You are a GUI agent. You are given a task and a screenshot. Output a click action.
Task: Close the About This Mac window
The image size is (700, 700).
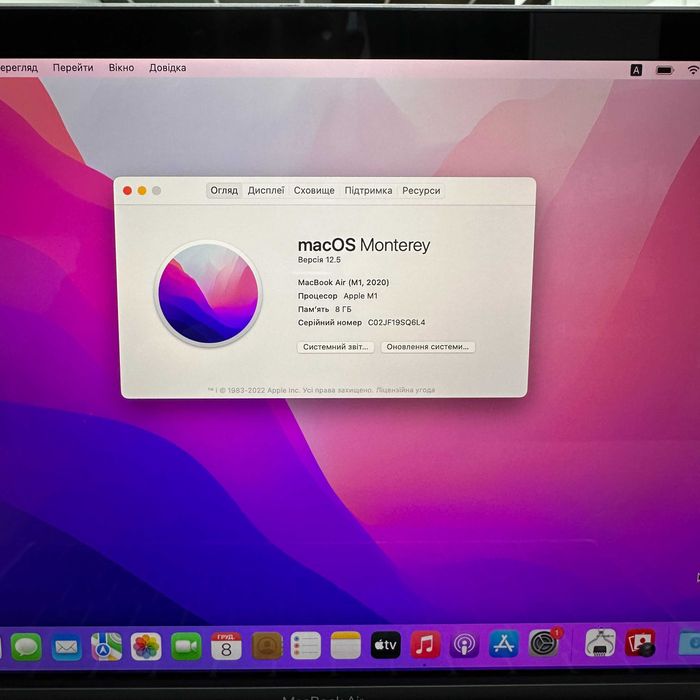click(x=127, y=191)
